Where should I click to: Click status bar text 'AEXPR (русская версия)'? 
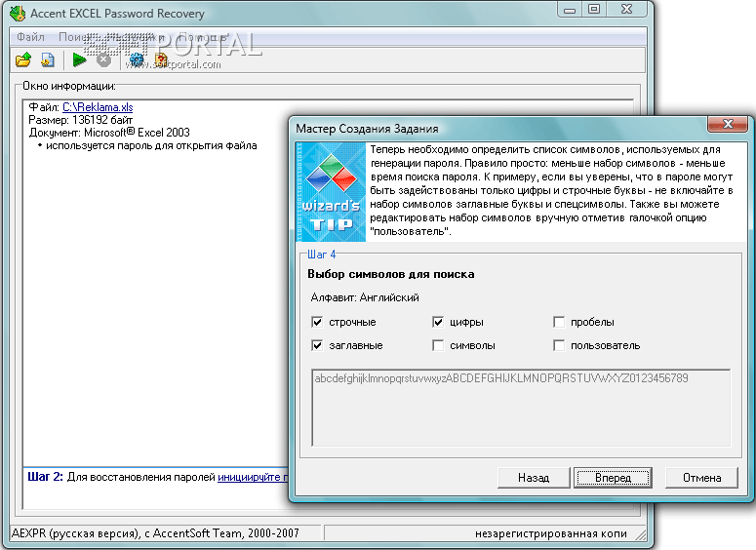(x=76, y=533)
